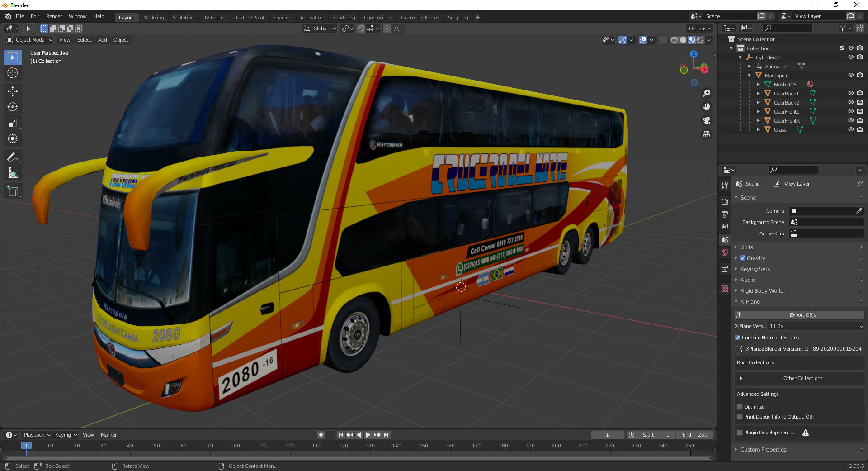
Task: Pick the Measure tool
Action: point(13,173)
